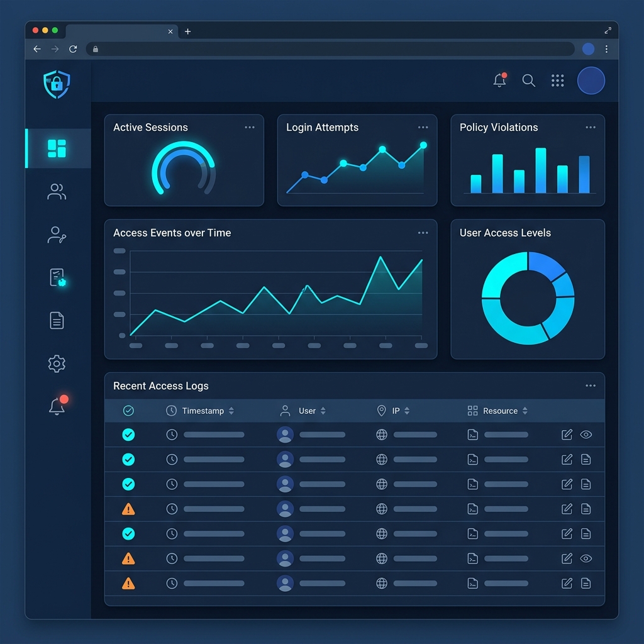644x644 pixels.
Task: Sort logs by Timestamp column arrows
Action: (231, 411)
